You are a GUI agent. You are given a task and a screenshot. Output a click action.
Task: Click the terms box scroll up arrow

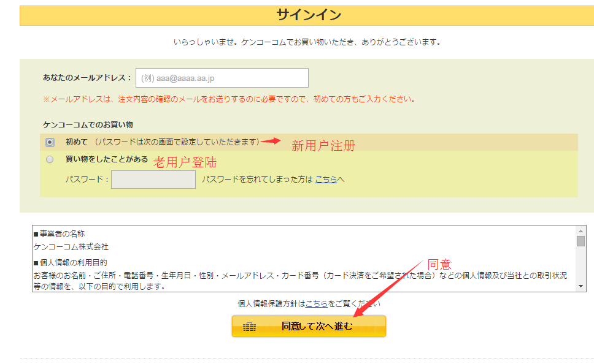click(x=580, y=230)
